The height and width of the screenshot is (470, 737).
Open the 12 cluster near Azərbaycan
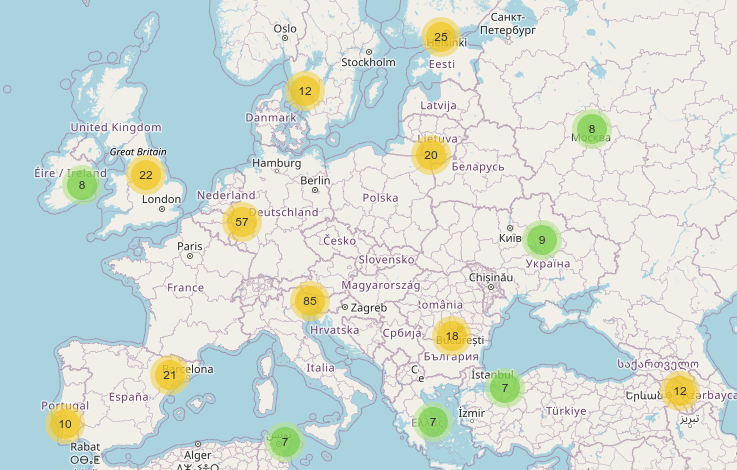pyautogui.click(x=680, y=391)
